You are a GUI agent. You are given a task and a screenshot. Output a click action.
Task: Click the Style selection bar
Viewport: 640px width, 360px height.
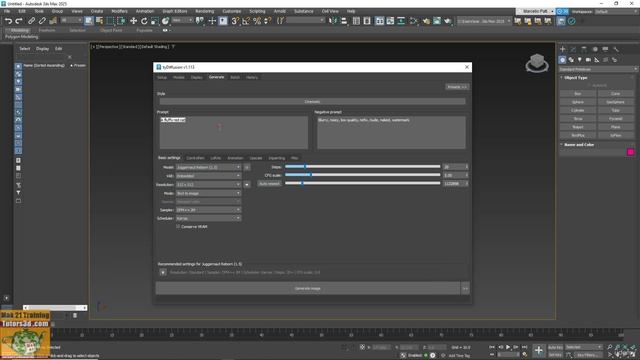click(x=312, y=102)
